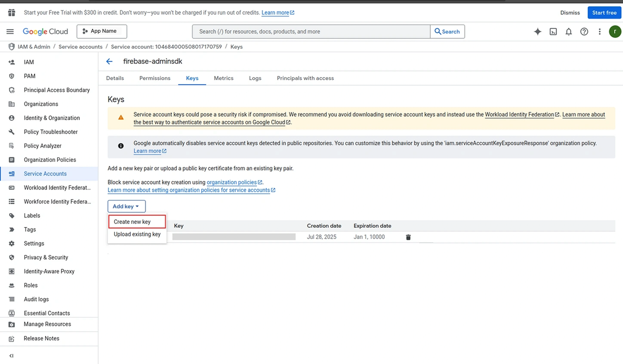Click the Settings gear icon in sidebar
The height and width of the screenshot is (364, 623).
[12, 243]
